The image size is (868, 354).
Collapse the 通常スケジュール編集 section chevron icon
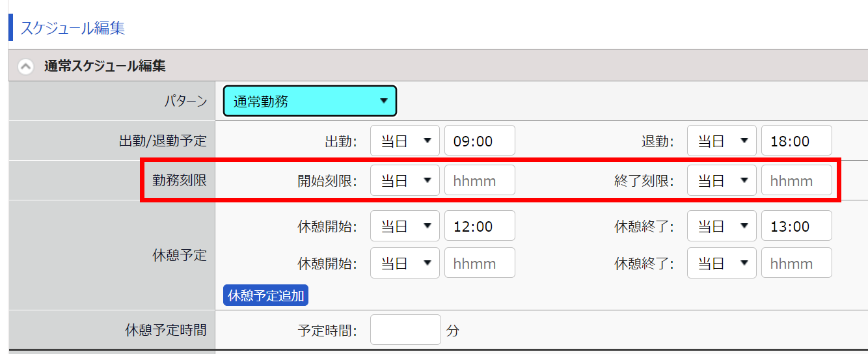(25, 66)
